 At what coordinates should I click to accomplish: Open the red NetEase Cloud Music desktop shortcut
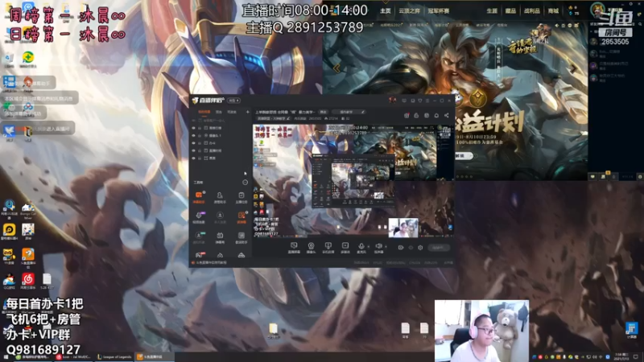pos(28,280)
